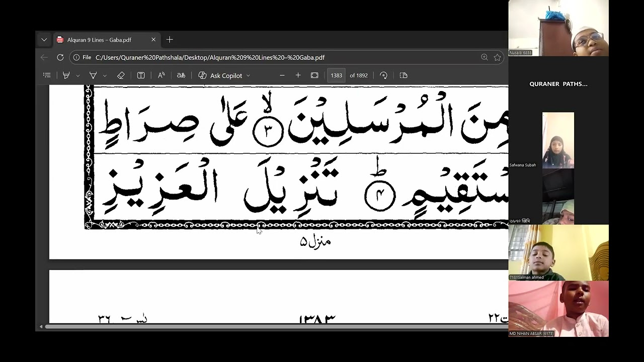The image size is (644, 362).
Task: Start Read aloud from the toolbar
Action: (x=162, y=75)
